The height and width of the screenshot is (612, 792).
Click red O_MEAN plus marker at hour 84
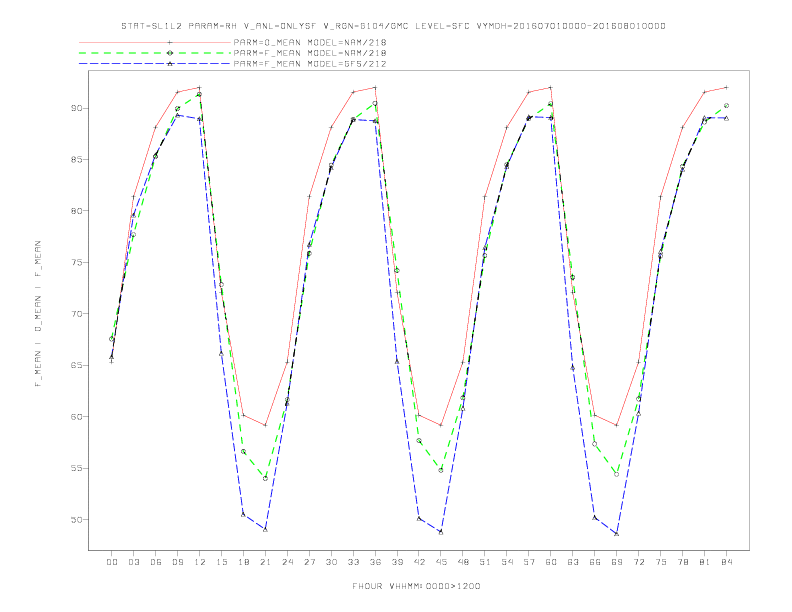pos(726,87)
